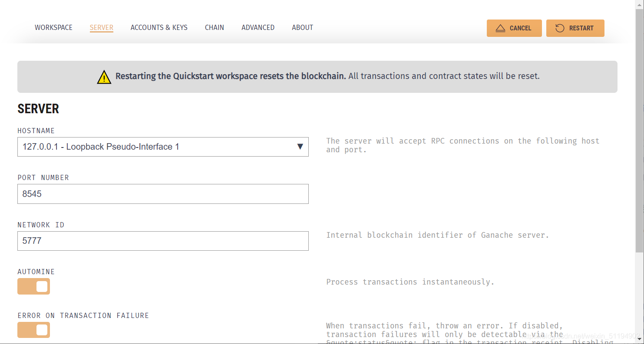Open the Advanced settings tab
The image size is (644, 344).
coord(258,27)
